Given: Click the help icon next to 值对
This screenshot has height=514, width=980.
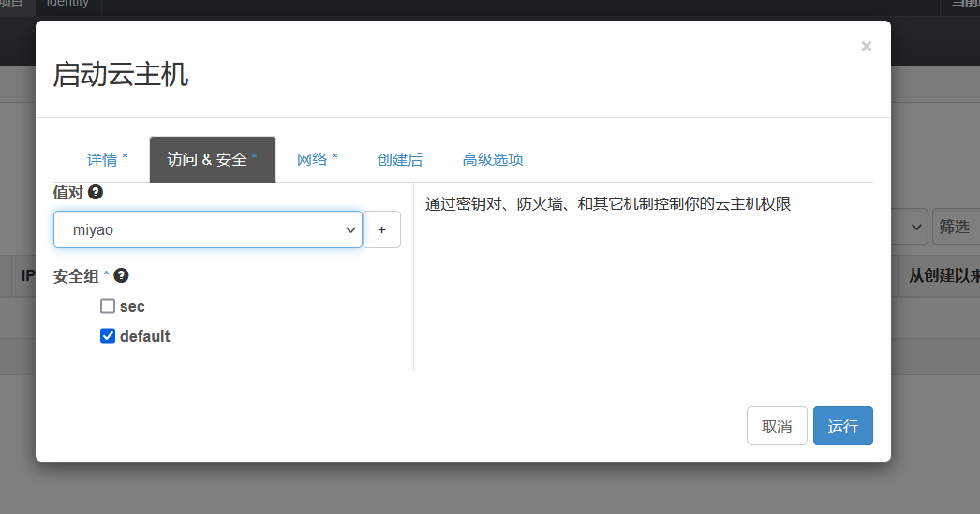Looking at the screenshot, I should pos(95,192).
